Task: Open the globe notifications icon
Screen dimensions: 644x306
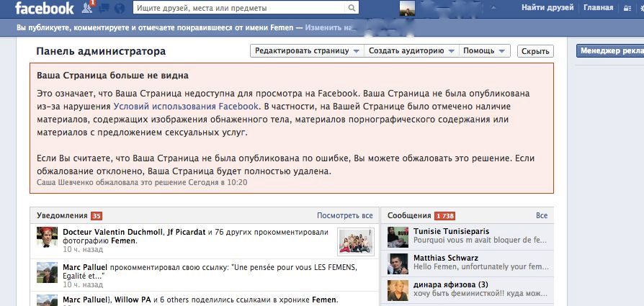Action: 120,8
